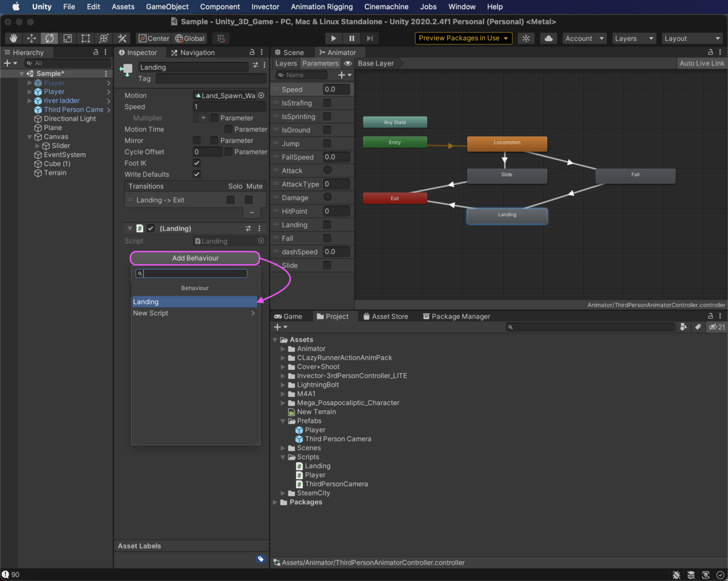Open the Asset Store tab
The image size is (728, 581).
(385, 317)
